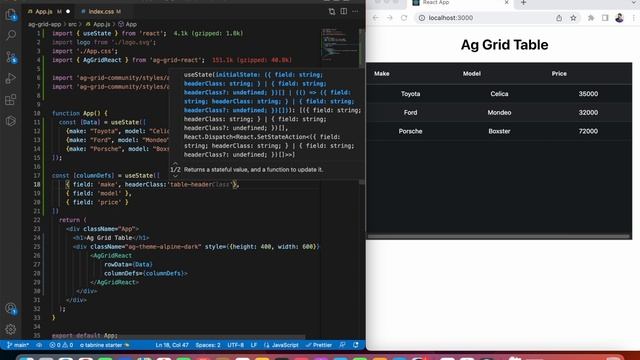Toggle the browser side panel
The height and width of the screenshot is (360, 640).
pos(605,18)
